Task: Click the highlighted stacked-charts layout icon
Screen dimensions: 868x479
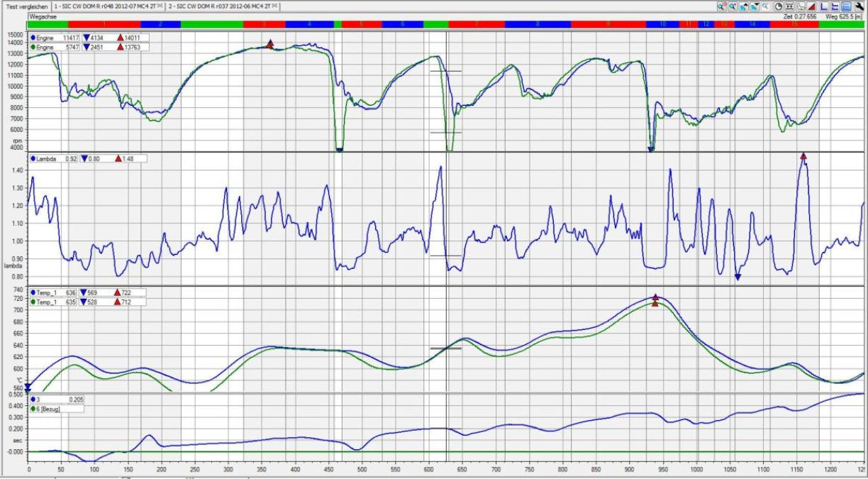Action: [846, 6]
